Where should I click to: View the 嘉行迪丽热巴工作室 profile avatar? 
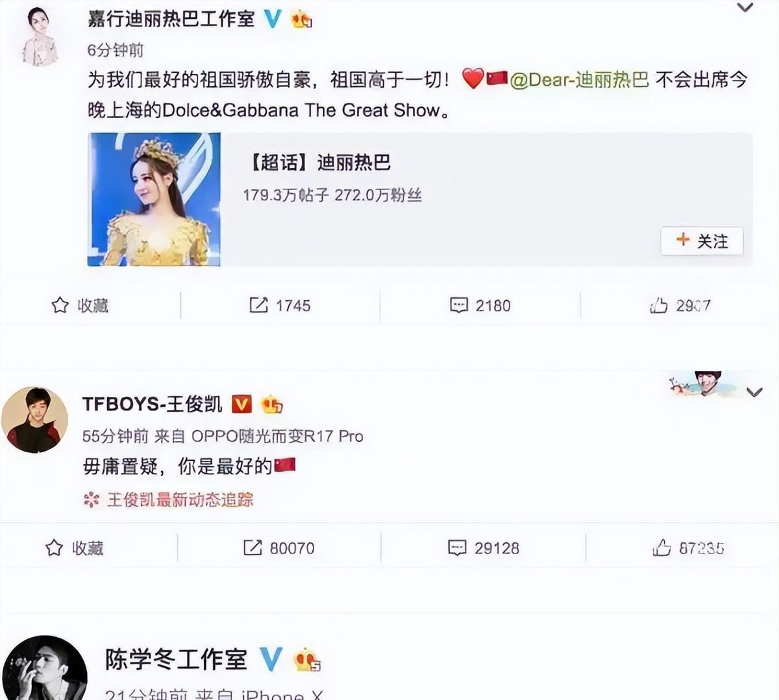[40, 38]
